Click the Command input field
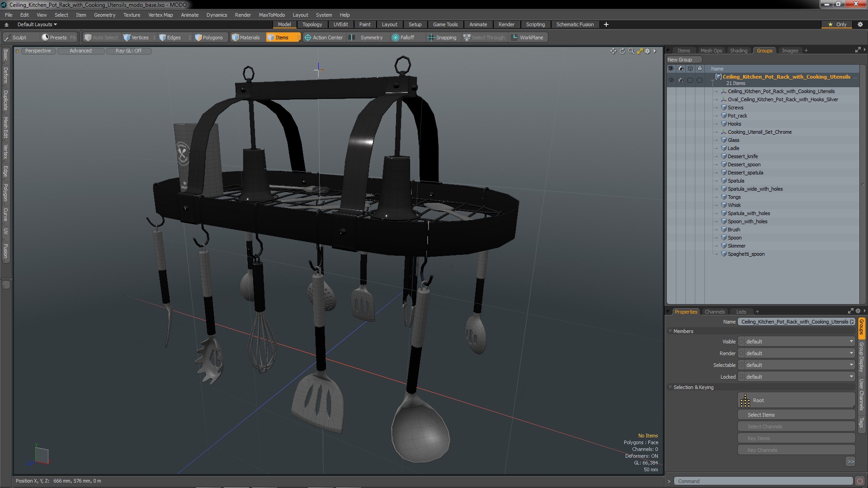Image resolution: width=868 pixels, height=488 pixels. [763, 481]
